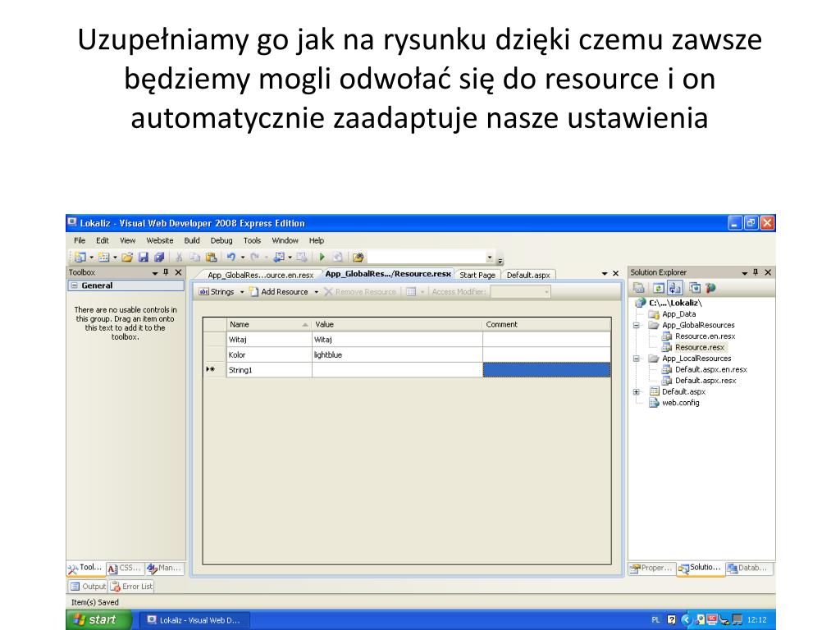Open the View menu

pyautogui.click(x=127, y=240)
